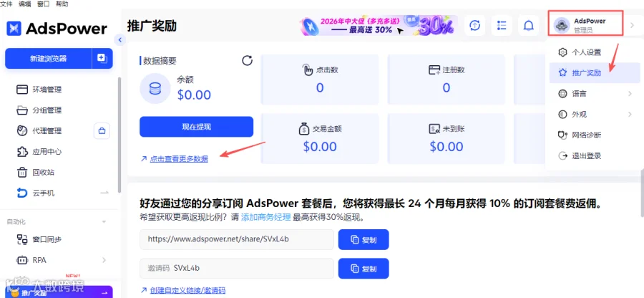The height and width of the screenshot is (298, 644).
Task: Open the notification bell icon
Action: [529, 26]
